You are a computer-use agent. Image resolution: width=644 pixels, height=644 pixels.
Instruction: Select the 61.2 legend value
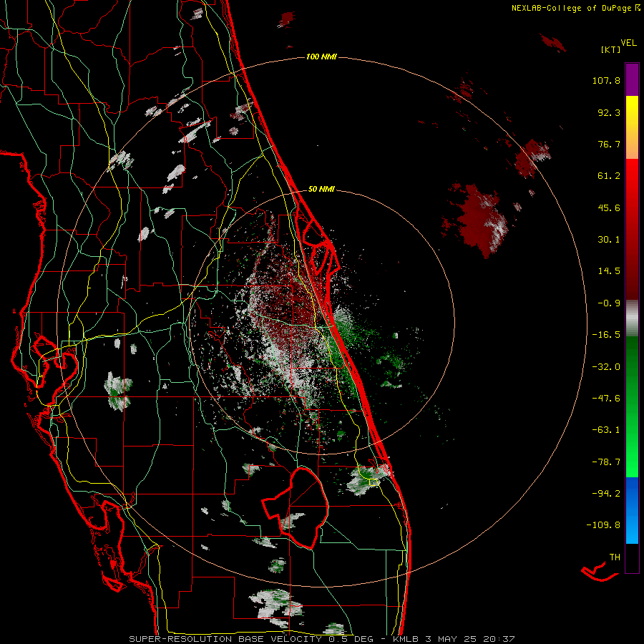tap(609, 176)
